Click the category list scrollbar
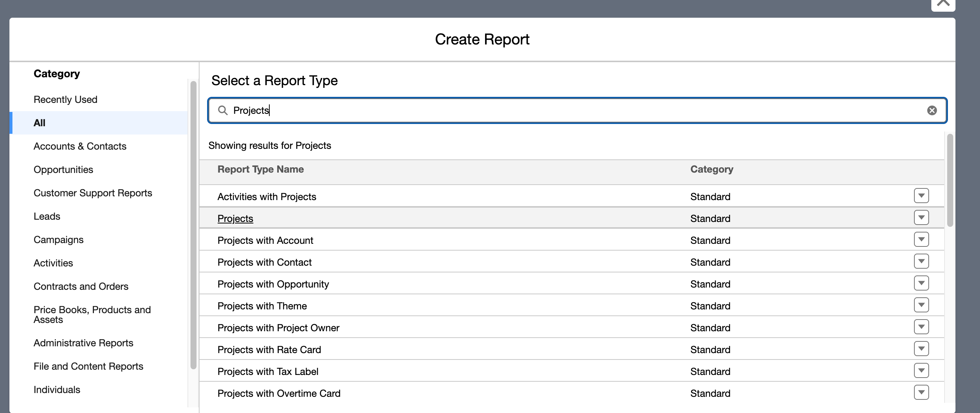The image size is (980, 413). 193,225
